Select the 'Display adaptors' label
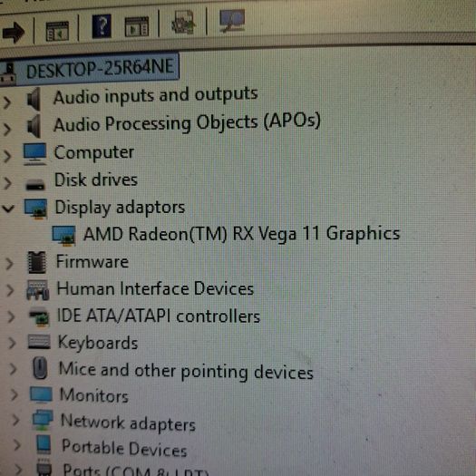 coord(120,208)
